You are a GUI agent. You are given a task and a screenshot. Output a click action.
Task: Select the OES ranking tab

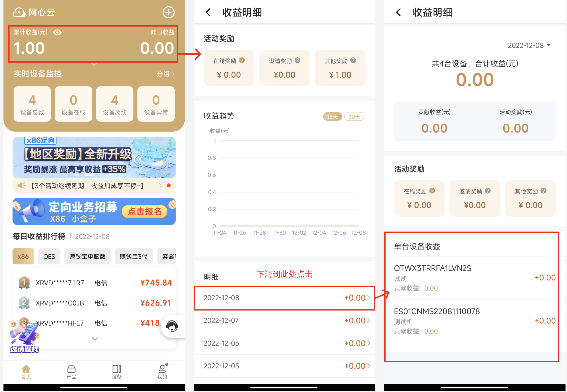[x=49, y=256]
